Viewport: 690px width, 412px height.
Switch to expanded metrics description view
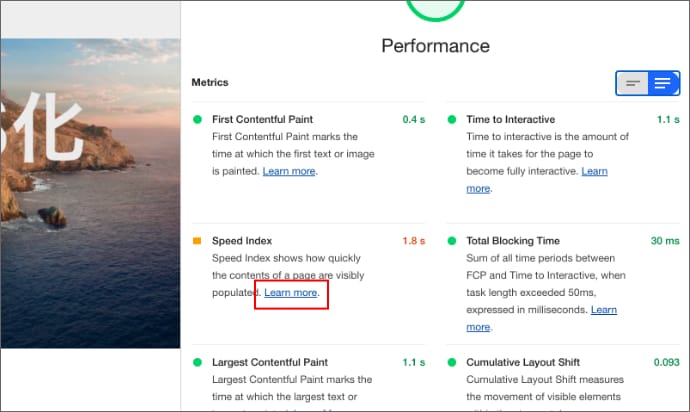[x=662, y=84]
